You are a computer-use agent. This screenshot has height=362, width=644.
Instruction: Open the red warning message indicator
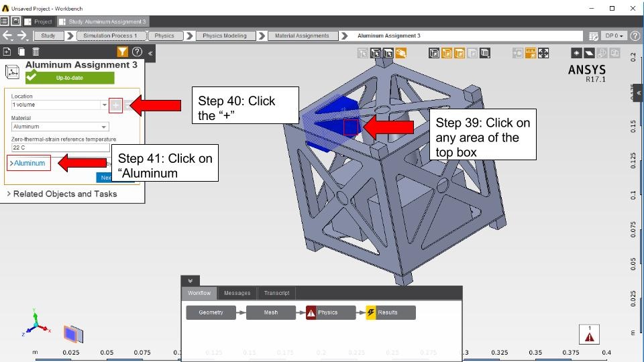(x=590, y=335)
